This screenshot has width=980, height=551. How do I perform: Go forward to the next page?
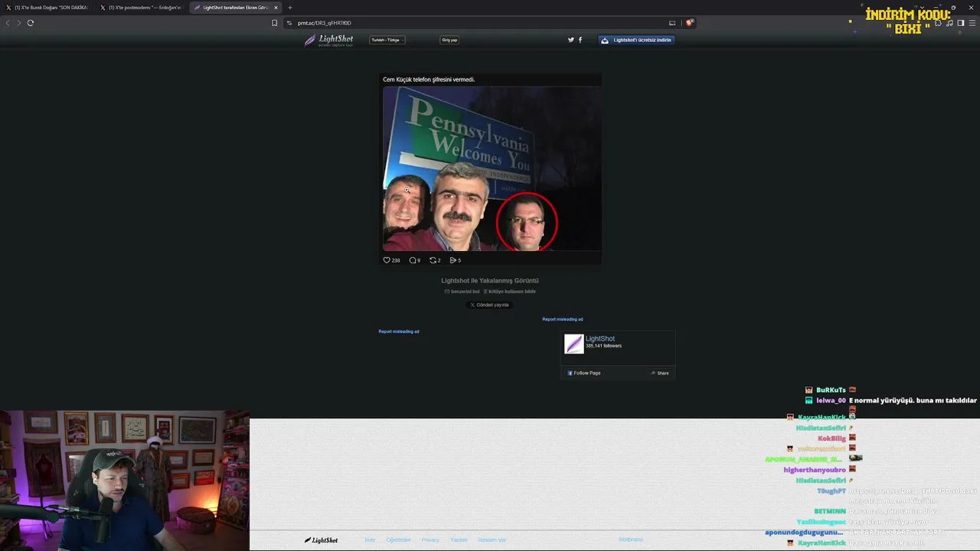point(19,23)
